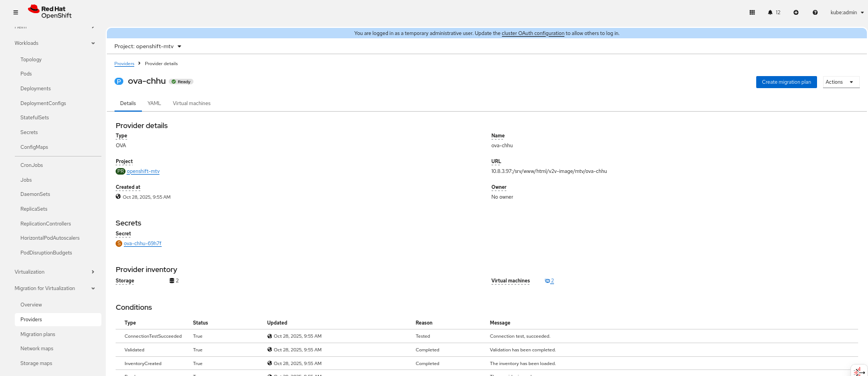Image resolution: width=868 pixels, height=376 pixels.
Task: Toggle the hamburger navigation menu
Action: click(x=15, y=12)
